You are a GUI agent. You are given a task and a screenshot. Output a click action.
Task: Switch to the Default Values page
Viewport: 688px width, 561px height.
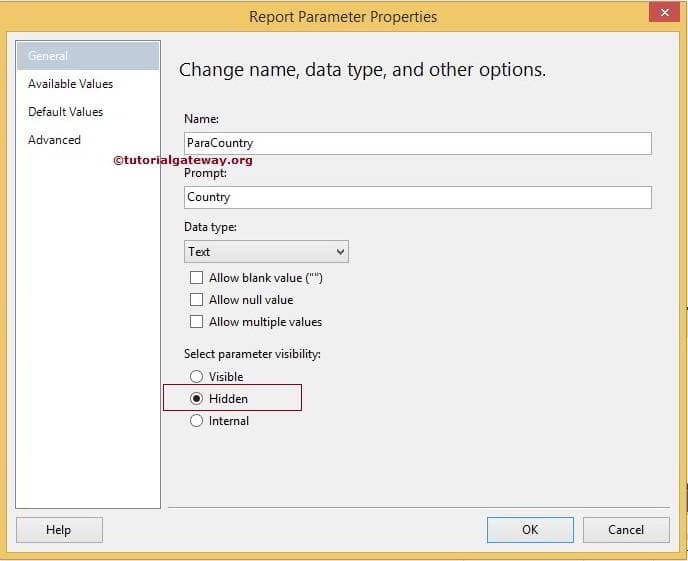[65, 112]
